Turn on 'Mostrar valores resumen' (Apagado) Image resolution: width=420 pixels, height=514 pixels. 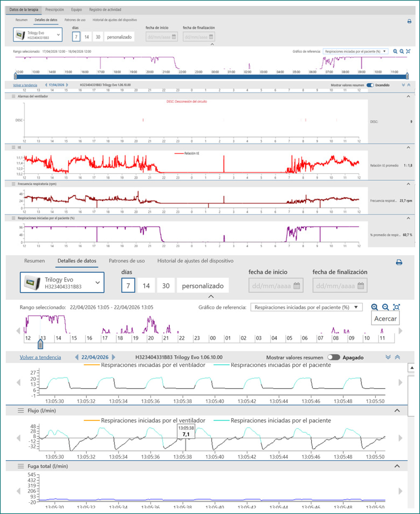coord(334,357)
